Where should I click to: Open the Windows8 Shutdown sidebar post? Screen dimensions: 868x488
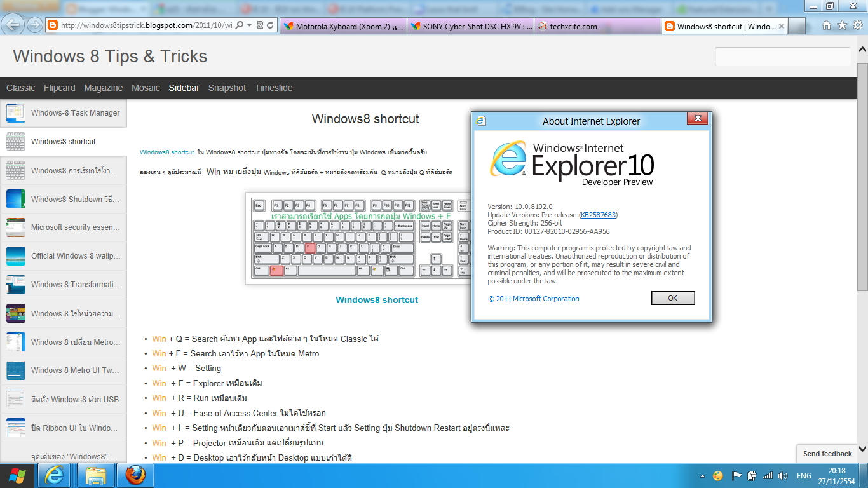[64, 199]
